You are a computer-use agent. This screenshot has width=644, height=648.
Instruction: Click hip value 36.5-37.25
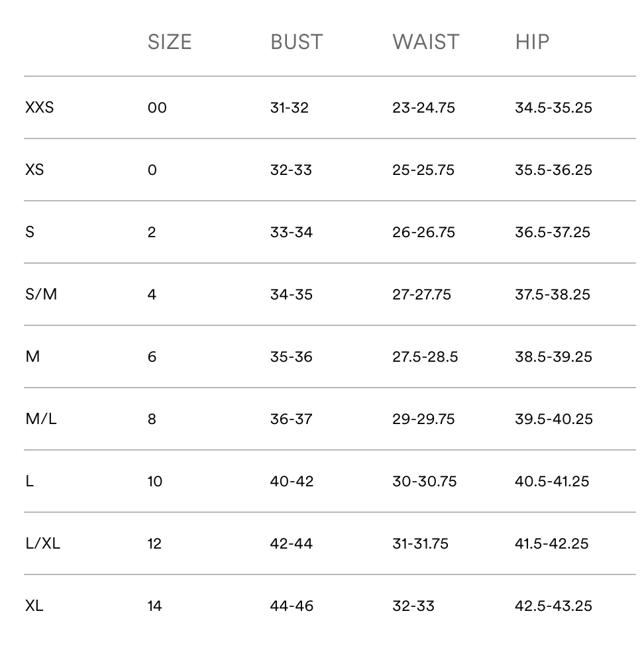(552, 233)
